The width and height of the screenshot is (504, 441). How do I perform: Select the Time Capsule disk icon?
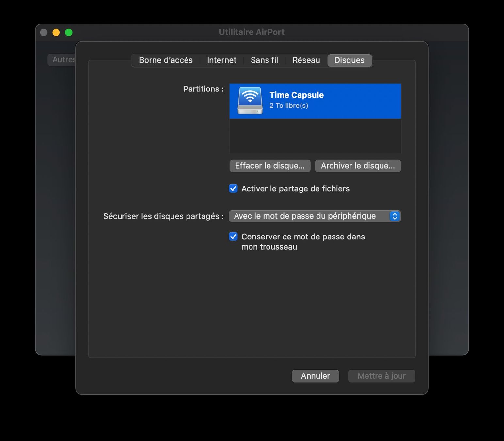click(x=250, y=101)
